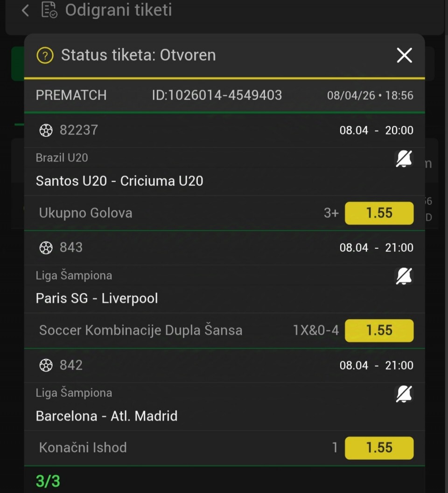Open the Paris SG - Liverpool match
448x493 pixels.
[97, 299]
